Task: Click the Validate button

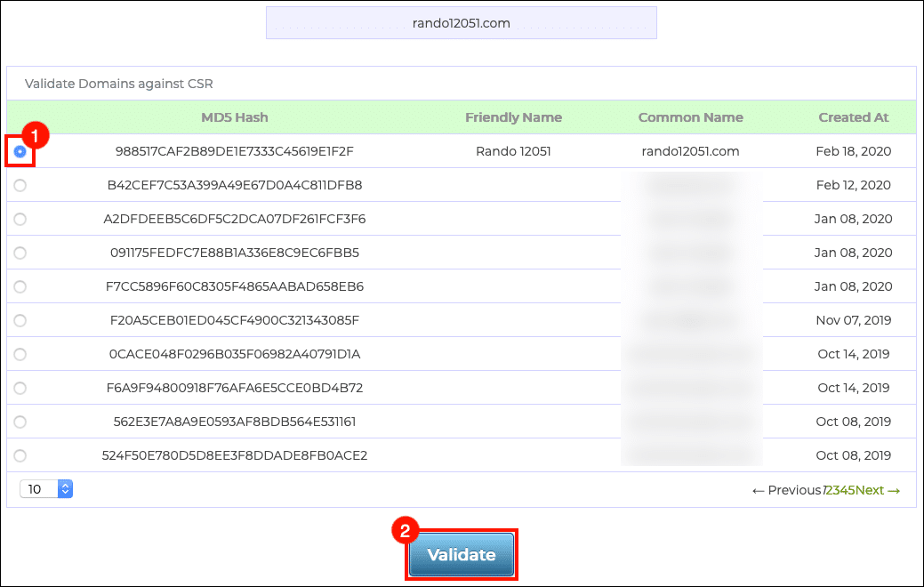Action: tap(462, 555)
